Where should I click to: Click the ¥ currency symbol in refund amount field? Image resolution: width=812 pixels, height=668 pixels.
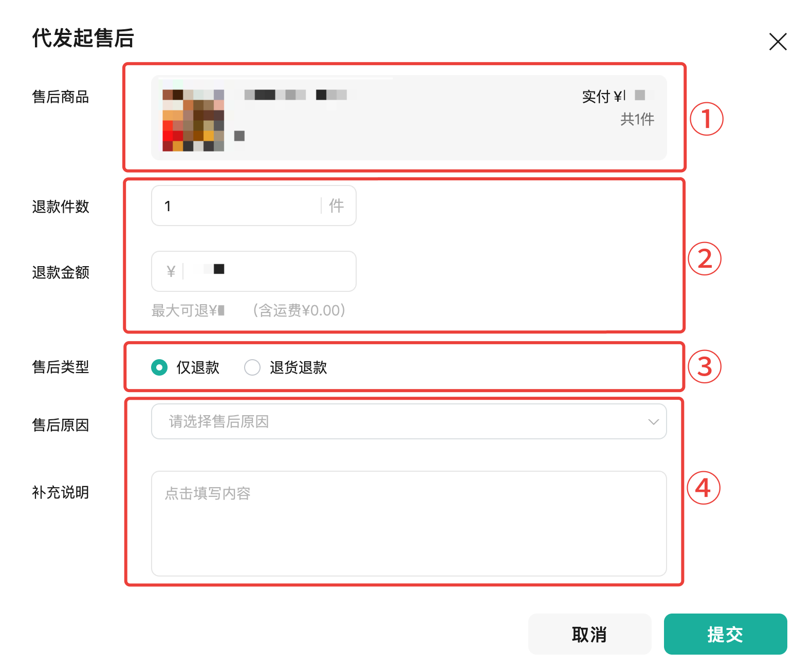pyautogui.click(x=171, y=271)
